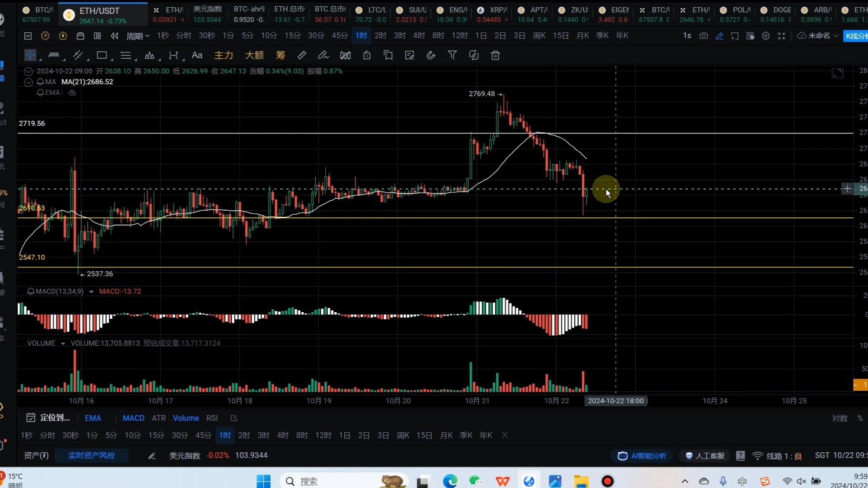Click the 1s refresh interval label
868x488 pixels.
tap(687, 36)
